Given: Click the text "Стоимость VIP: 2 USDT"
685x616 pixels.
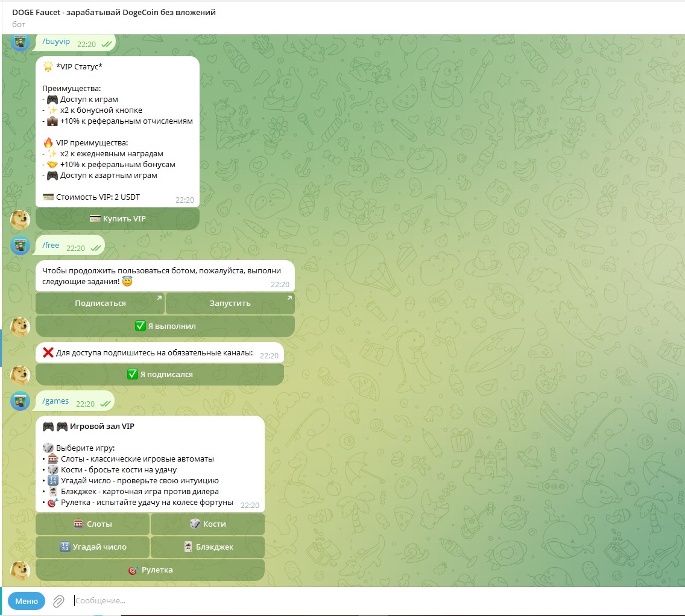Looking at the screenshot, I should 98,197.
